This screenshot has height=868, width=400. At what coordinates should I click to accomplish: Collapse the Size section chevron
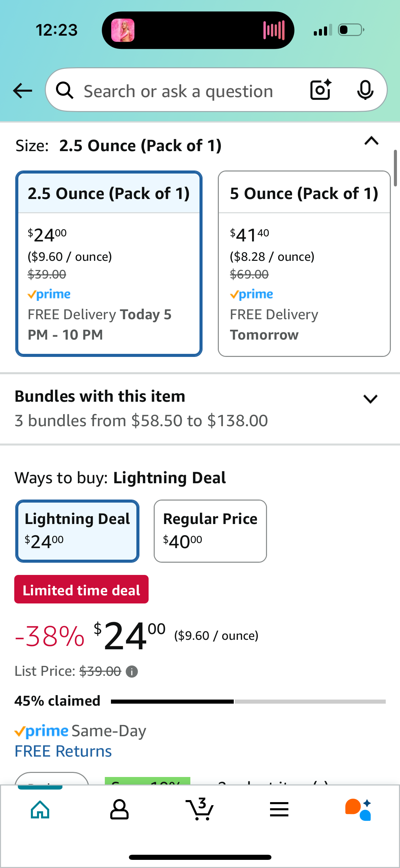click(x=372, y=141)
